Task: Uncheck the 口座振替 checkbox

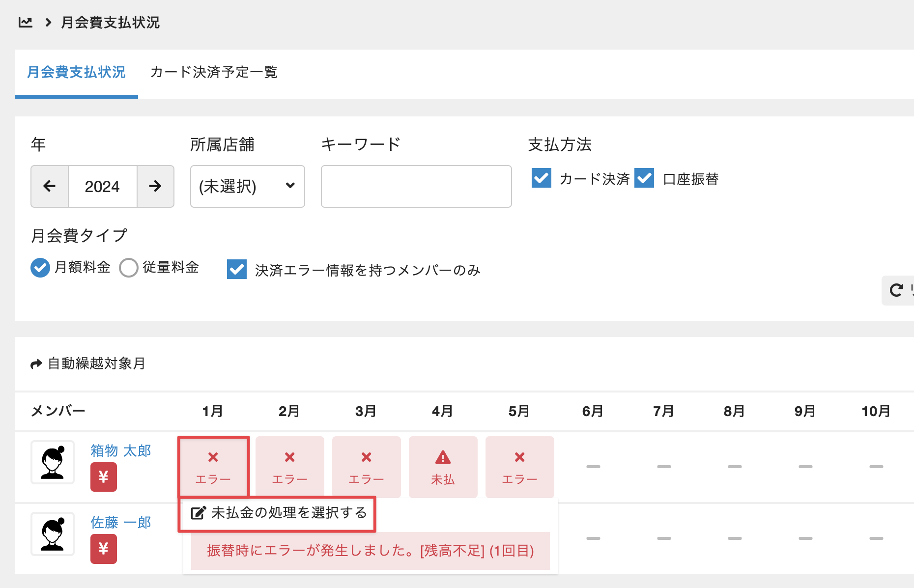Action: tap(644, 178)
